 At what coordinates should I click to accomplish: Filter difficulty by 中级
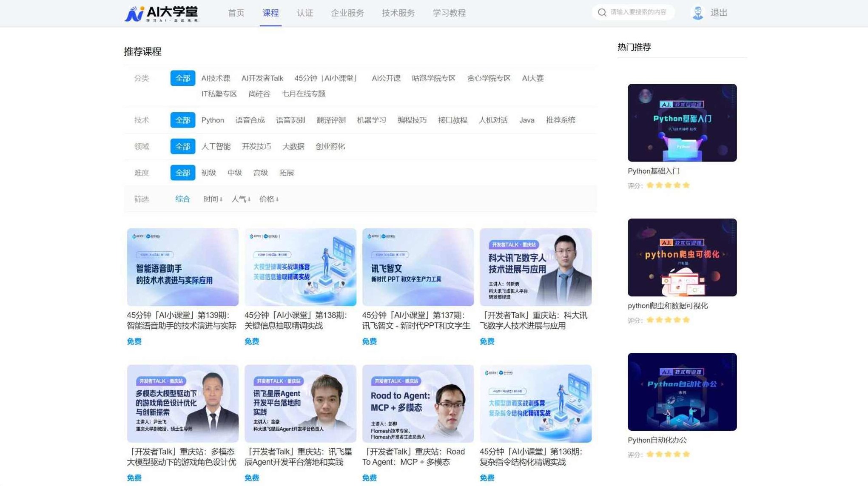tap(234, 173)
